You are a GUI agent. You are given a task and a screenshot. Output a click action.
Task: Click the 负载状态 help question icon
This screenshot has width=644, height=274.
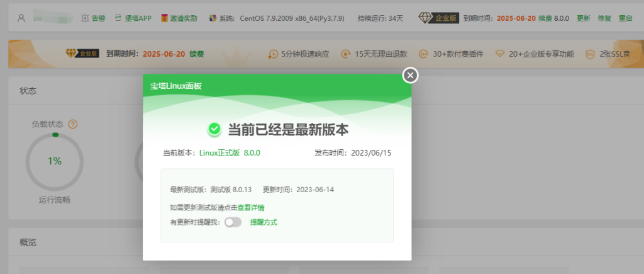point(73,124)
